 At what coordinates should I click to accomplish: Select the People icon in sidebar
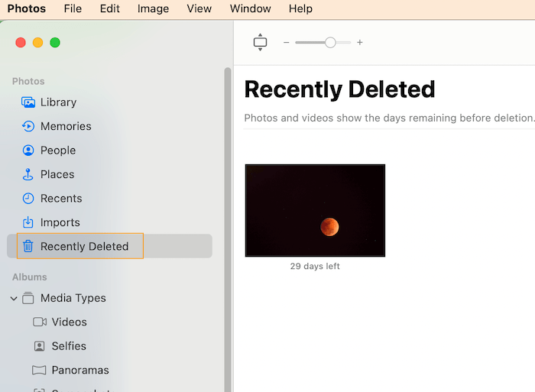pos(28,151)
